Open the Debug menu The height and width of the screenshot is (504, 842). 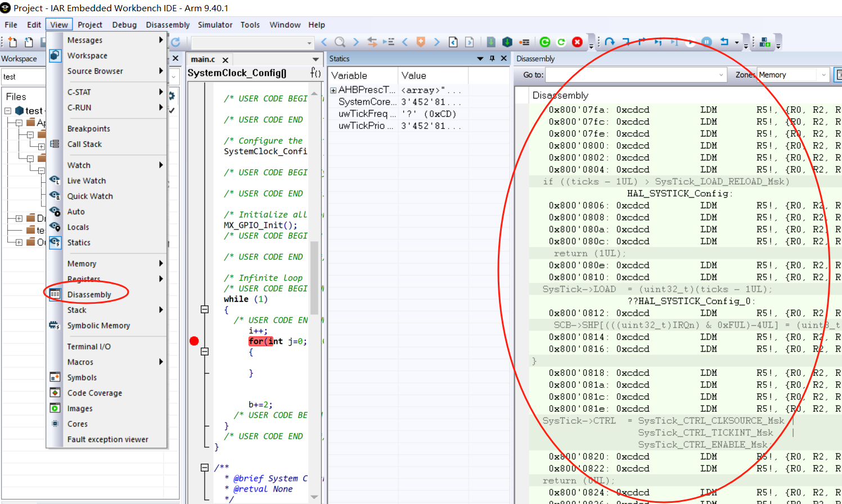click(124, 25)
